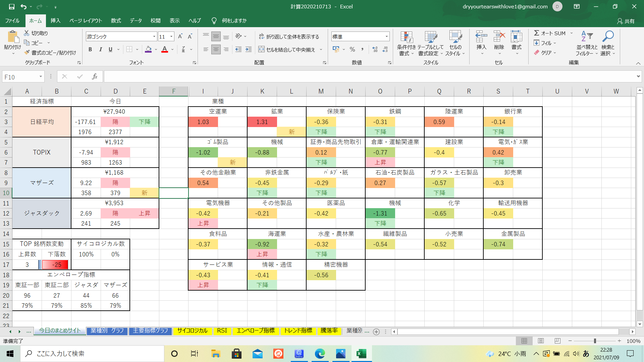
Task: Toggle Italic formatting
Action: click(x=100, y=50)
